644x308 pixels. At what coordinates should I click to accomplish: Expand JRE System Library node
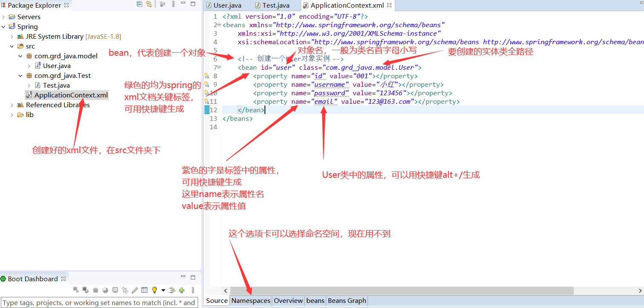(12, 37)
